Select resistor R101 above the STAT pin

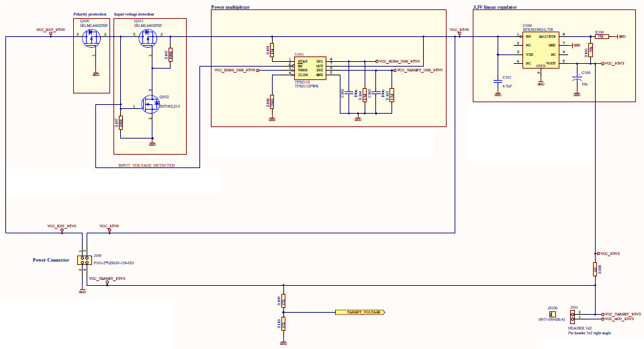[x=272, y=50]
